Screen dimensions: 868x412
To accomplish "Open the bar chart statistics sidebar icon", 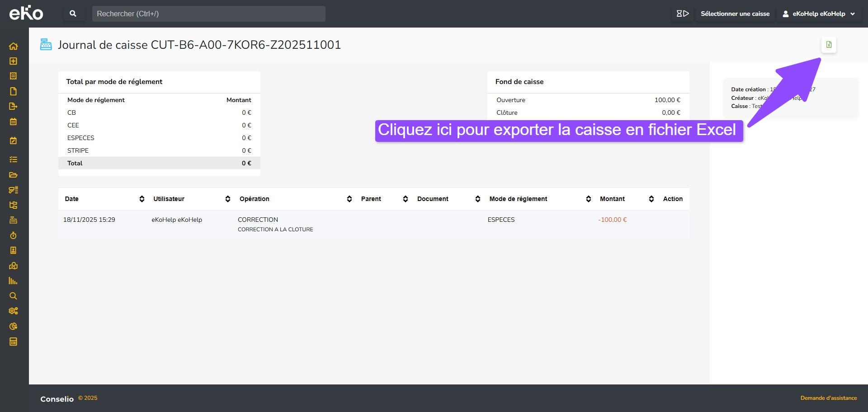I will (13, 281).
